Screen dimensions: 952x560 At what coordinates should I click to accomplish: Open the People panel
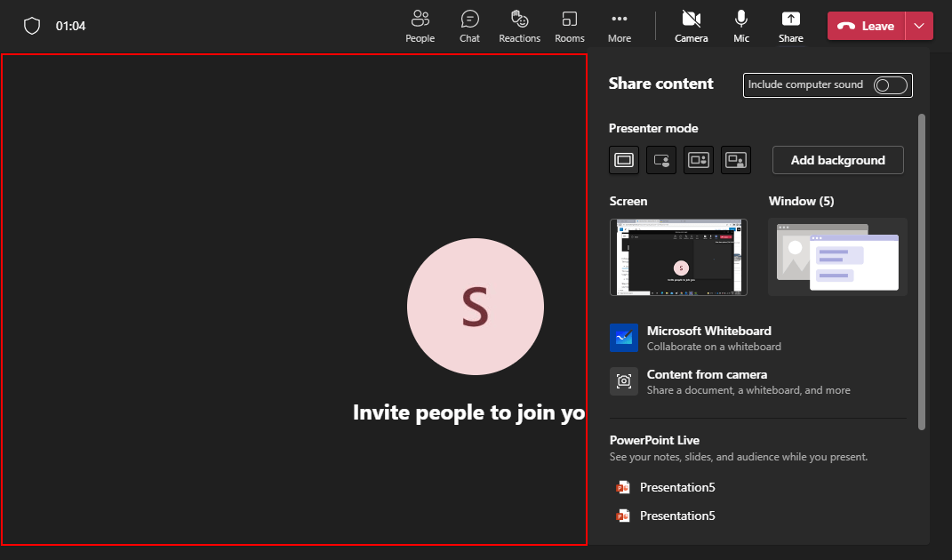(x=420, y=26)
